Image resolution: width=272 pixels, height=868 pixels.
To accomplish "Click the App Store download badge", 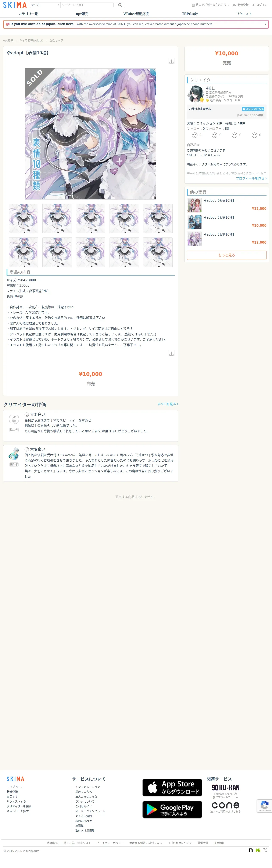I will pos(172,788).
